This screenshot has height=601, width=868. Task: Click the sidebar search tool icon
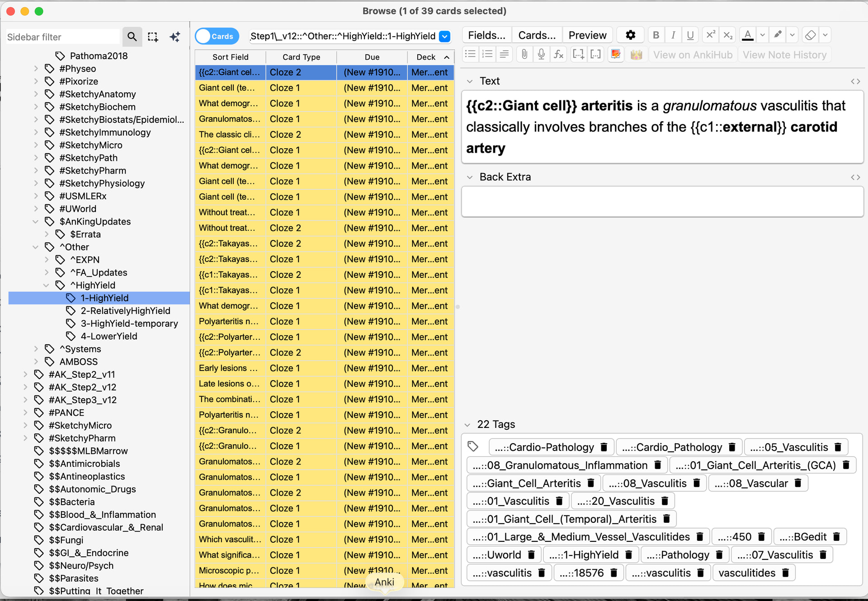(132, 37)
